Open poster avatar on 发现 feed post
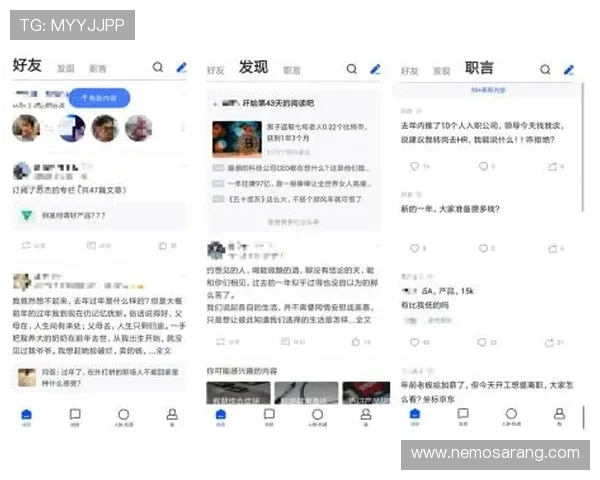Viewport: 600px width, 480px height. tap(216, 250)
